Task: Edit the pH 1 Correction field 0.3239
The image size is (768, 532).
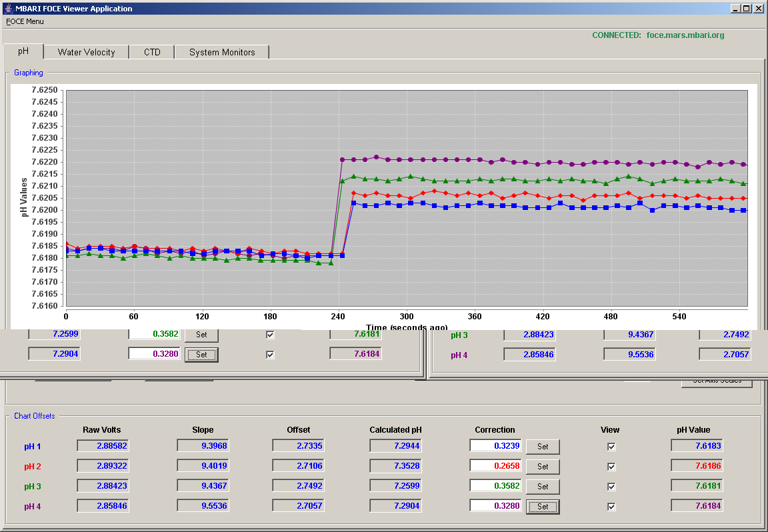Action: (495, 446)
